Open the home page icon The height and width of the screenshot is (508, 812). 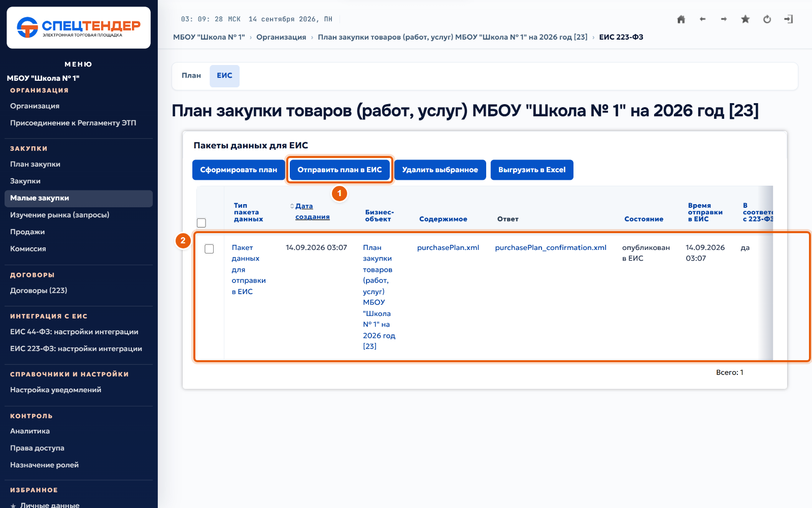(x=681, y=19)
